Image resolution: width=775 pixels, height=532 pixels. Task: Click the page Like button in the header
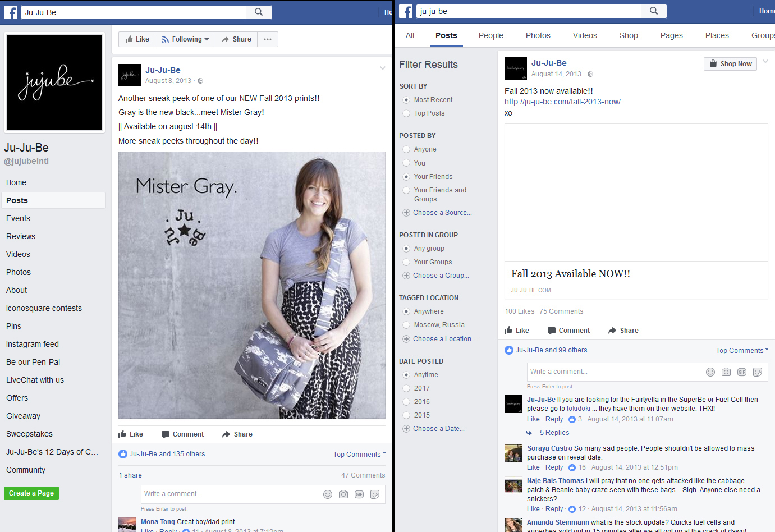point(137,39)
